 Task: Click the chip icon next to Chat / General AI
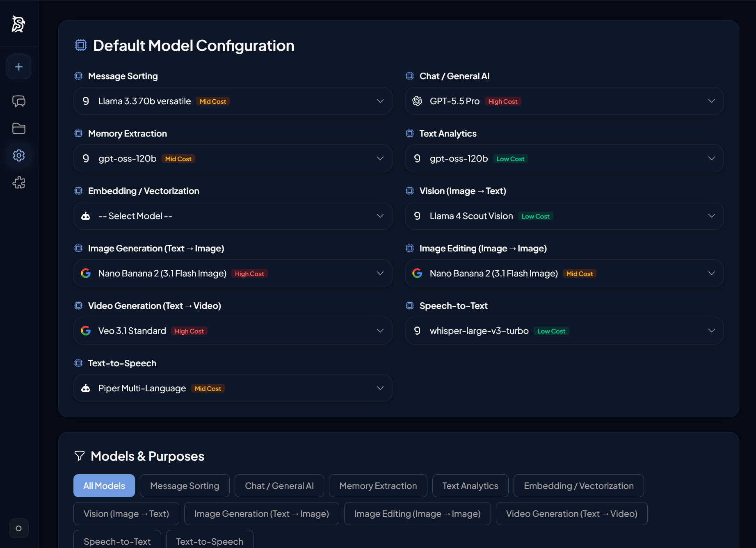[x=410, y=76]
